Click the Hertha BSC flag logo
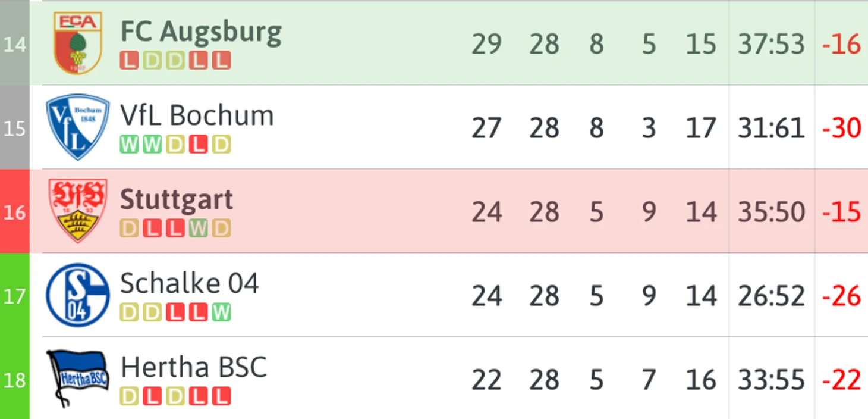This screenshot has height=419, width=868. [78, 379]
